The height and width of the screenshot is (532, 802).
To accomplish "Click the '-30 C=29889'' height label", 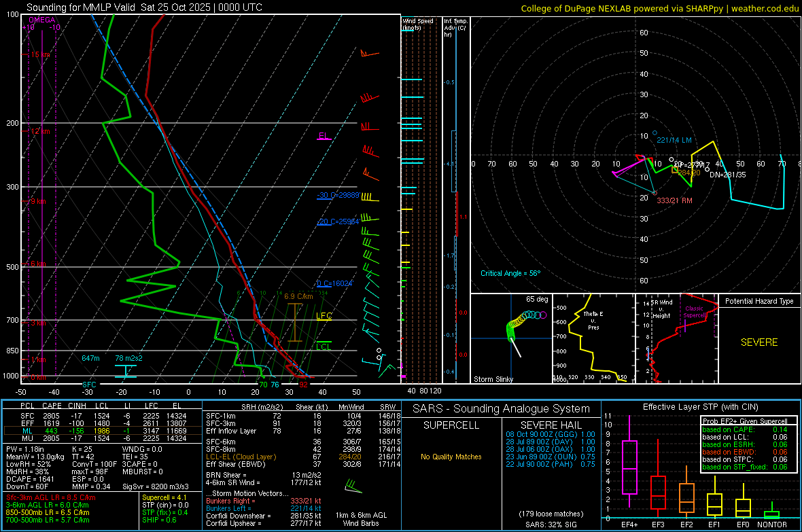I will [x=338, y=196].
